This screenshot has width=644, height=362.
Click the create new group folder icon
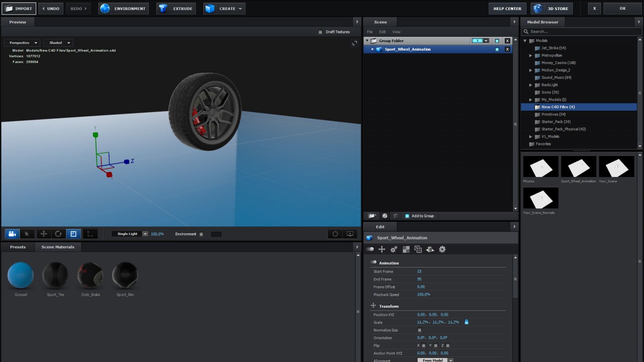(x=372, y=216)
